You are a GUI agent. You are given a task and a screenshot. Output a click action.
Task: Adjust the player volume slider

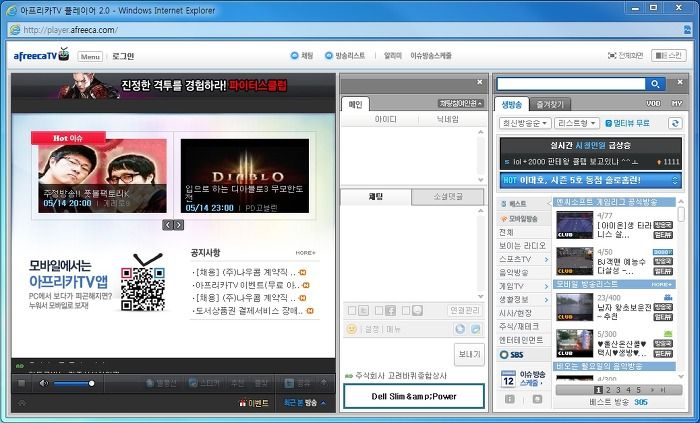74,383
